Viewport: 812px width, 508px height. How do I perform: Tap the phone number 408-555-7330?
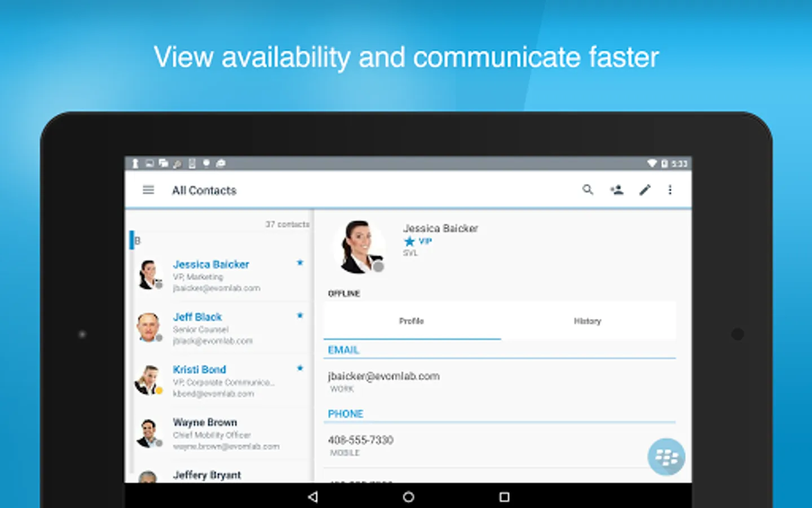361,440
